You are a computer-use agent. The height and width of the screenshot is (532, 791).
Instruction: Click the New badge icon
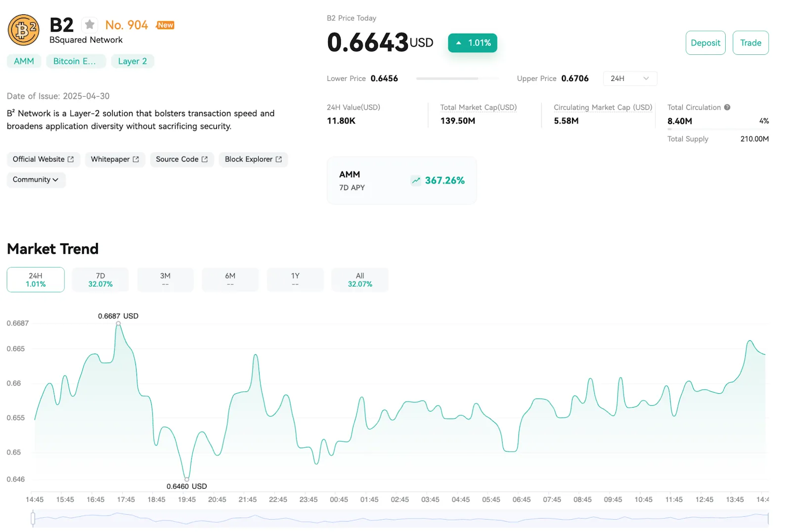pyautogui.click(x=165, y=25)
